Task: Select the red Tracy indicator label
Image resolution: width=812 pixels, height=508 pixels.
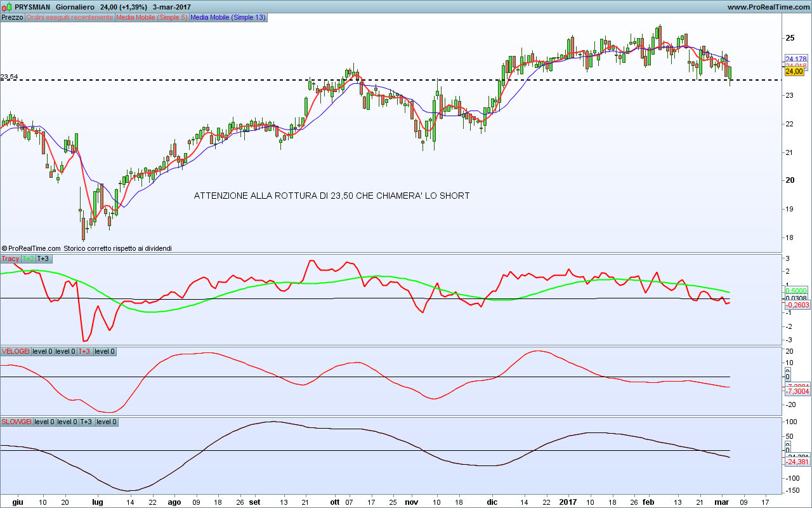Action: (10, 258)
